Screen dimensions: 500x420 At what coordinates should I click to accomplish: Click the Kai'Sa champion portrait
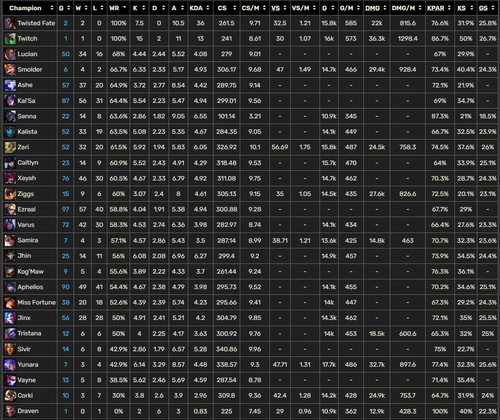(10, 101)
